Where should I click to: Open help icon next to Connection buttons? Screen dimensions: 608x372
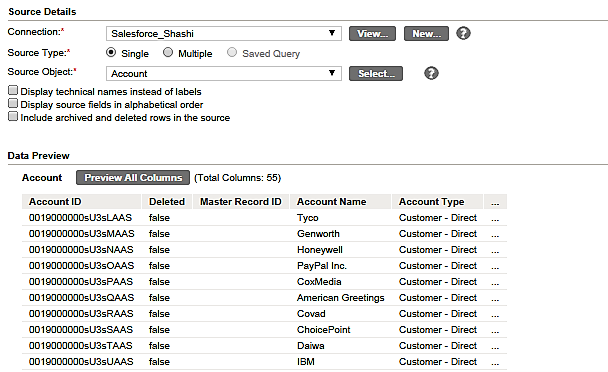point(463,33)
